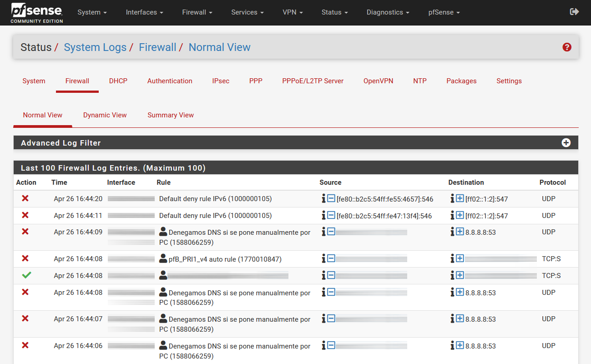591x364 pixels.
Task: Click the source info icon in the 16:44:07 row
Action: pos(323,318)
